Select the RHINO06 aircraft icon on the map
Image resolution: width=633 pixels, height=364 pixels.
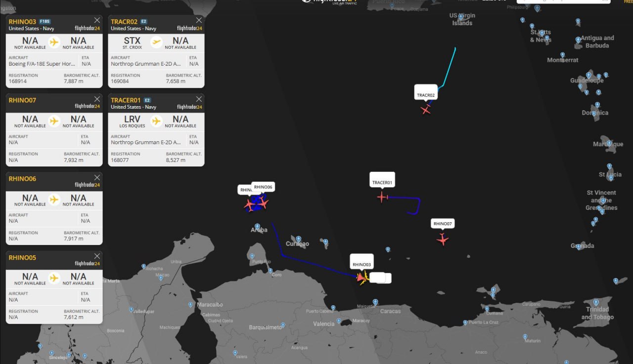(x=263, y=202)
